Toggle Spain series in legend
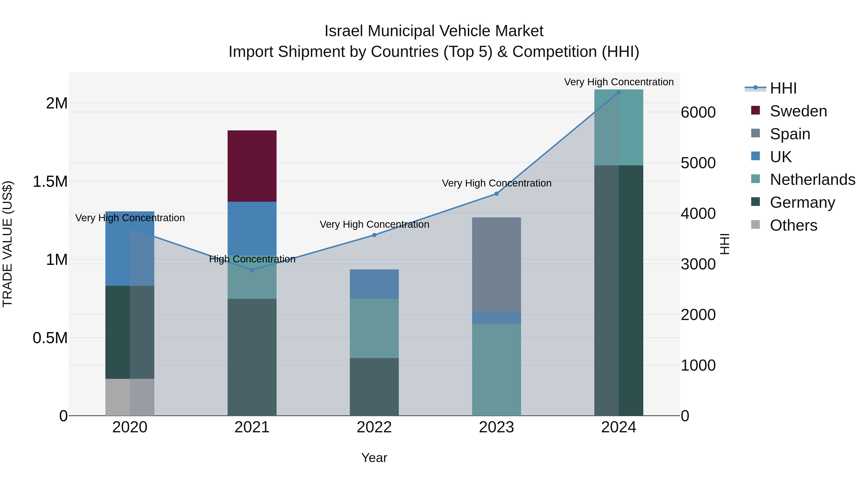Screen dimensions: 868x488 click(x=780, y=134)
